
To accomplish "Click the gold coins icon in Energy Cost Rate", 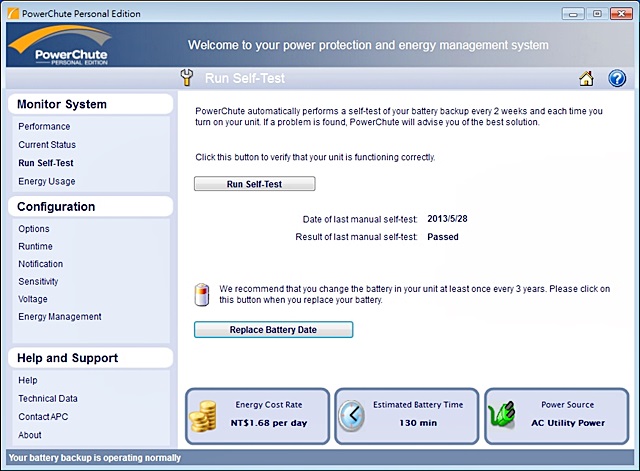I will 203,416.
